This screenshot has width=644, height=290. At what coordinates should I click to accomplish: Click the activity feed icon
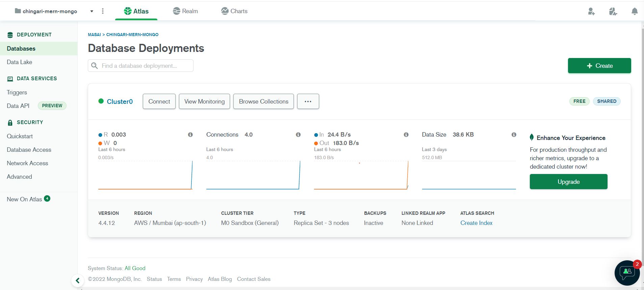click(x=613, y=11)
